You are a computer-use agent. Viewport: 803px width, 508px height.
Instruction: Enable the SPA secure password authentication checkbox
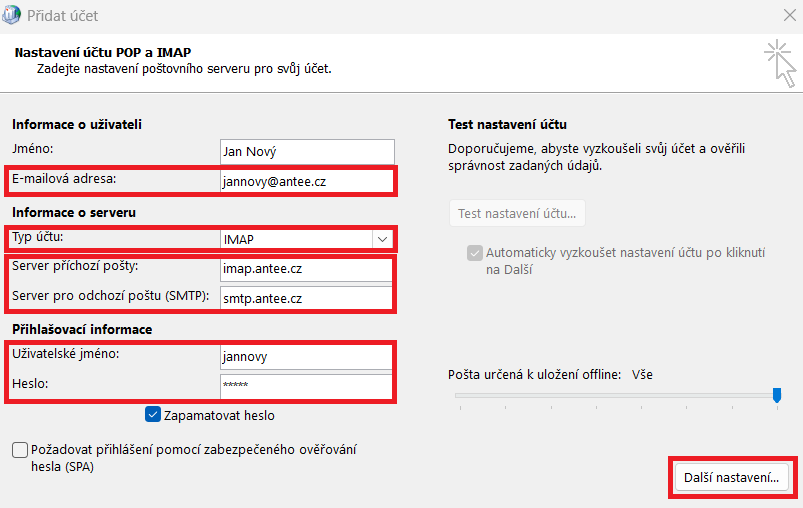tap(20, 451)
